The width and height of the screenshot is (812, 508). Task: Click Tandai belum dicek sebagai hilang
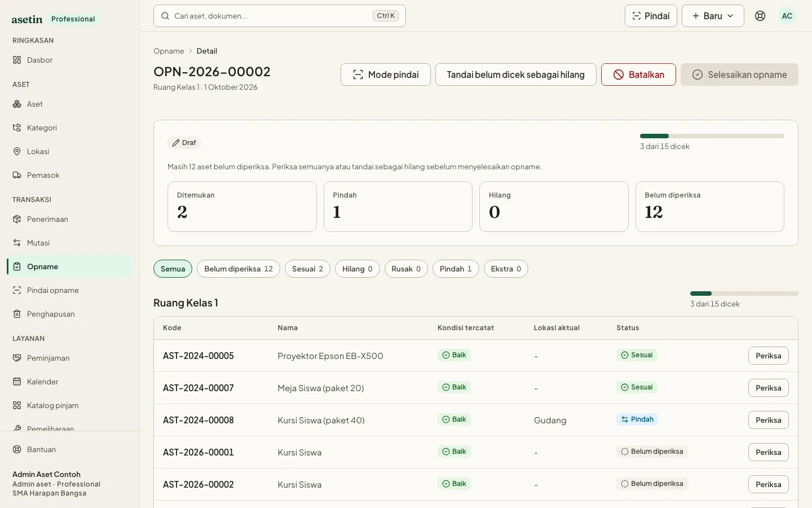[515, 75]
